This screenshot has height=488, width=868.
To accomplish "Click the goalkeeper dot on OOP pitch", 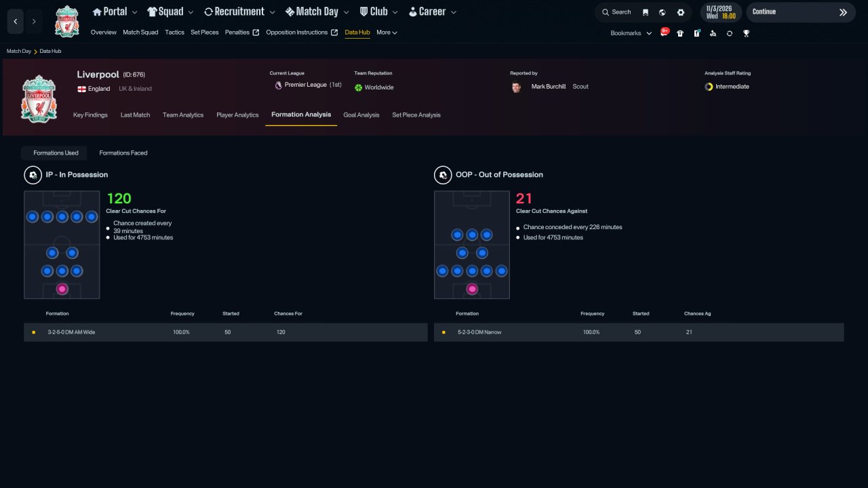I will coord(472,289).
